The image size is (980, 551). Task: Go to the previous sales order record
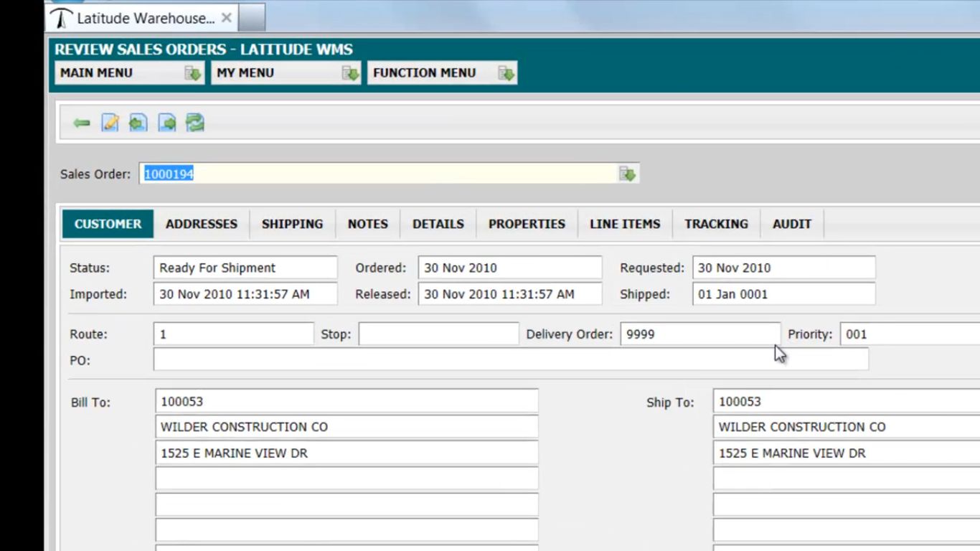pos(138,123)
